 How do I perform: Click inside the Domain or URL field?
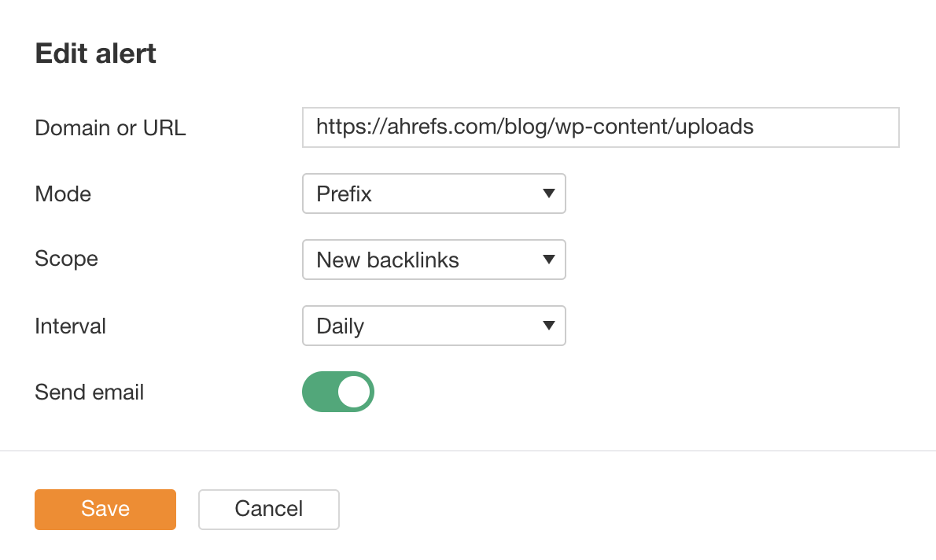600,127
